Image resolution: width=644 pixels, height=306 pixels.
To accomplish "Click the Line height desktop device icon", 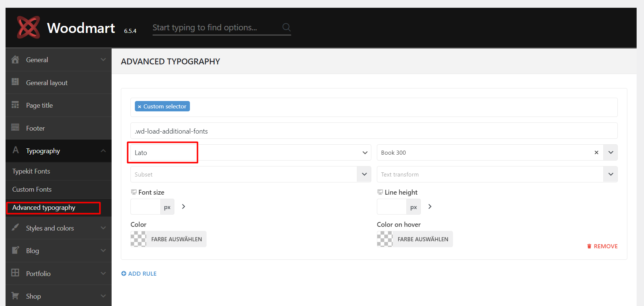I will point(380,192).
